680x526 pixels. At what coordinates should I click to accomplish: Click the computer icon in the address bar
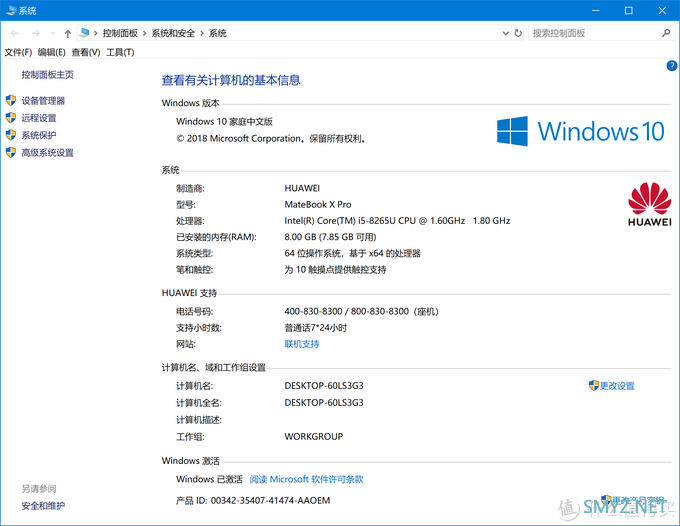(85, 33)
